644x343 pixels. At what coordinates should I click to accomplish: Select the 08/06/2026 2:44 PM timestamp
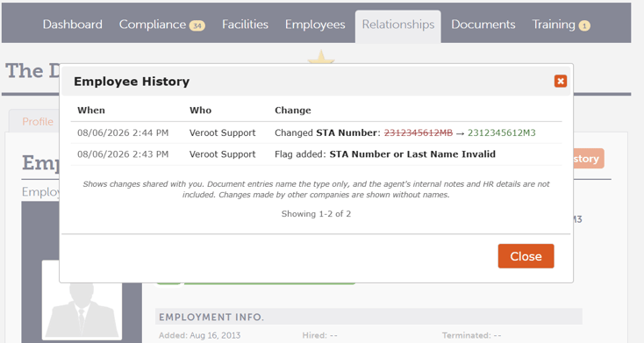[x=123, y=132]
